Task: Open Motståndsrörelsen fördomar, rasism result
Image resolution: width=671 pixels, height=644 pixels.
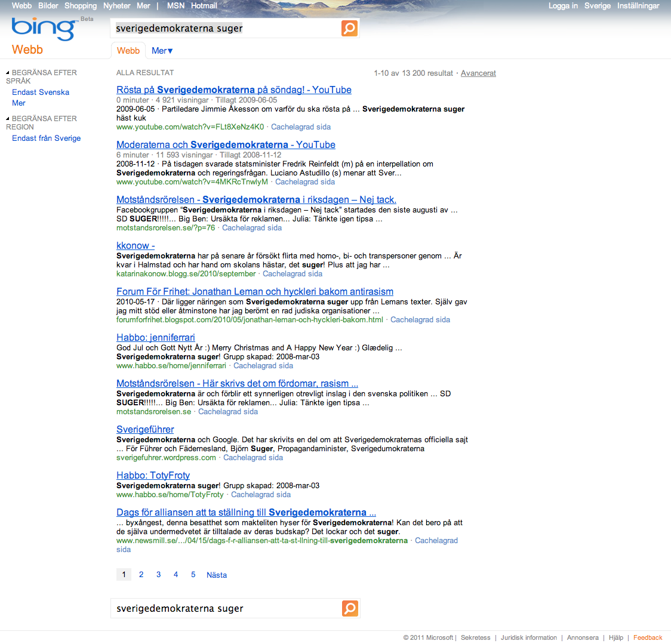Action: pos(237,383)
